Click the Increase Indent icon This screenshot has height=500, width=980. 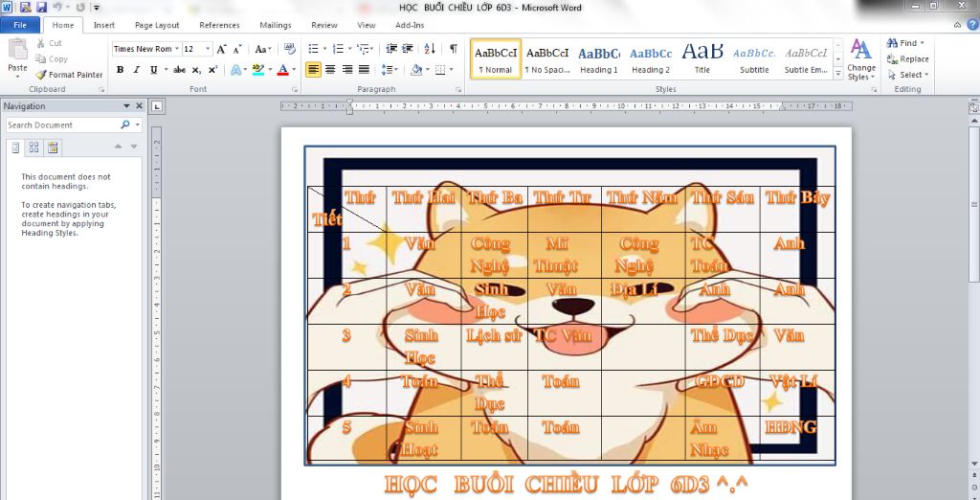tap(408, 49)
